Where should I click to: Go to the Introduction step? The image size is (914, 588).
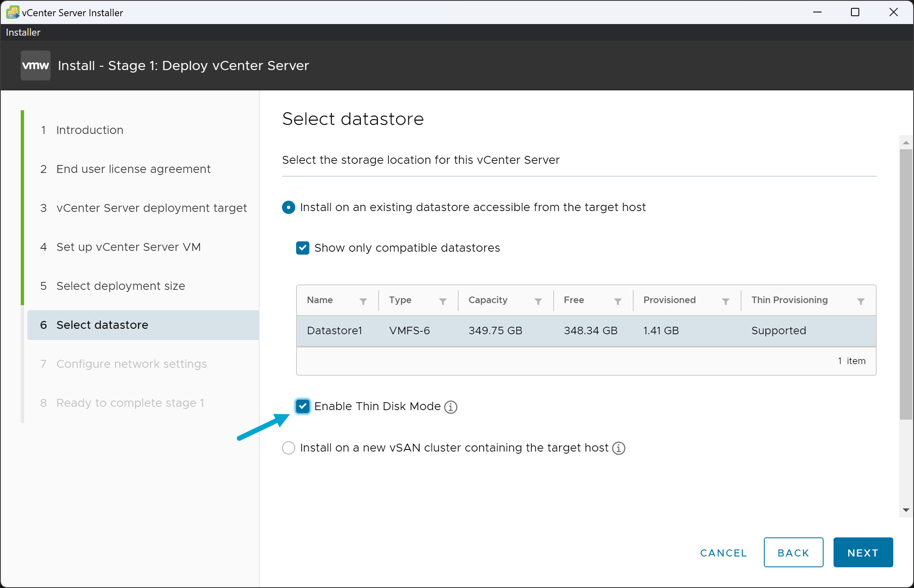(90, 130)
